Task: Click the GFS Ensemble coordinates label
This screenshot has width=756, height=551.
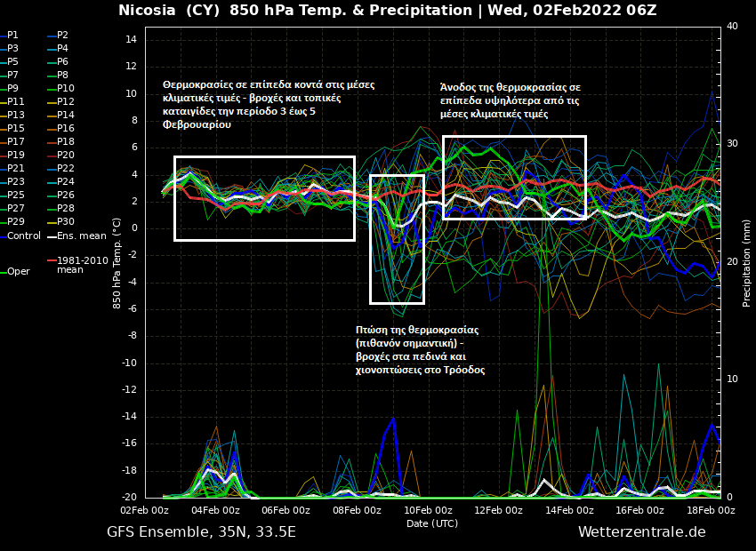Action: pyautogui.click(x=201, y=532)
